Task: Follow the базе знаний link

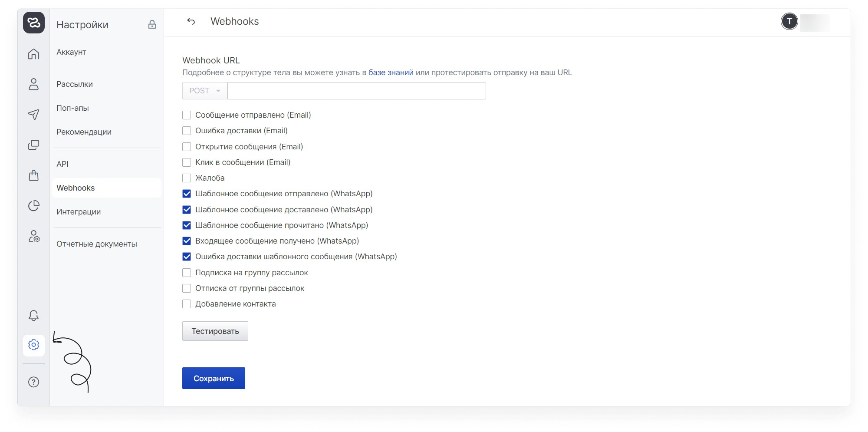Action: point(391,73)
